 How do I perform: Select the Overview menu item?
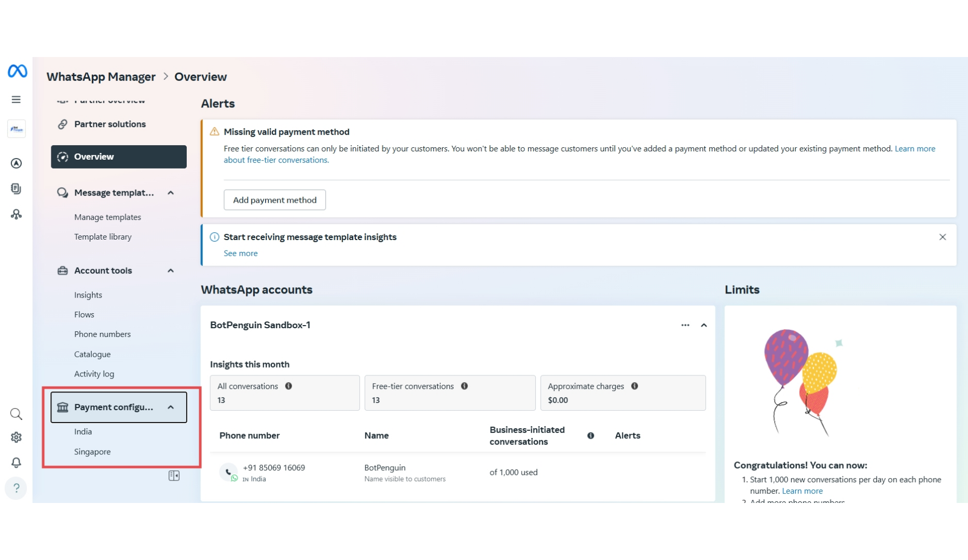point(119,157)
